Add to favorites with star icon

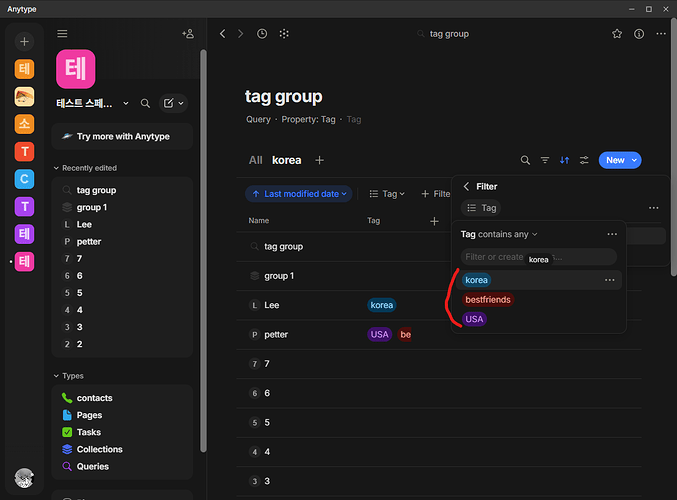[617, 34]
